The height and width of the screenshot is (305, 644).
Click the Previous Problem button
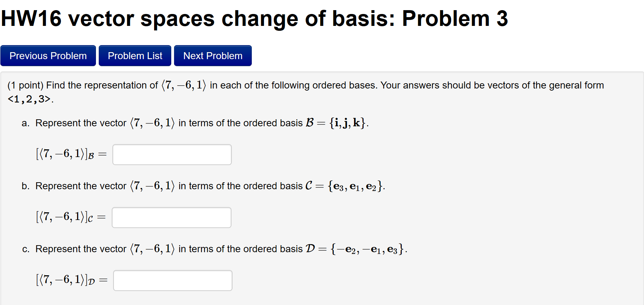[48, 55]
